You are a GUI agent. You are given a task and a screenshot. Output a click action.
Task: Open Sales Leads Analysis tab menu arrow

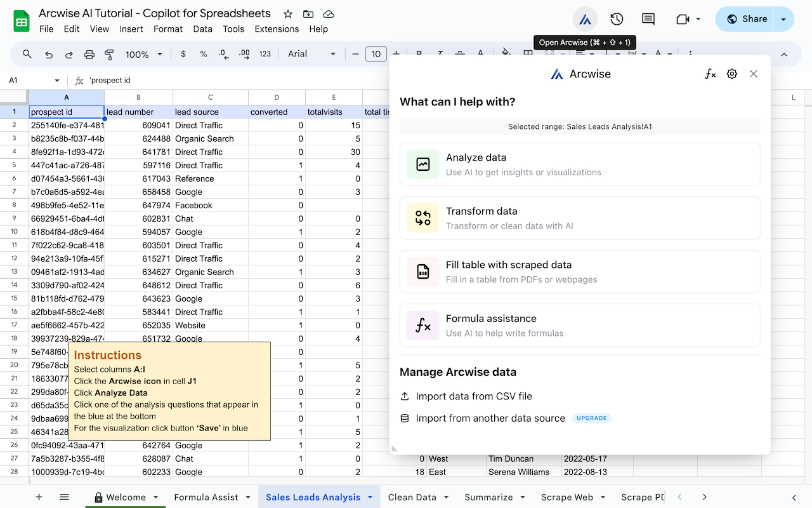click(370, 497)
